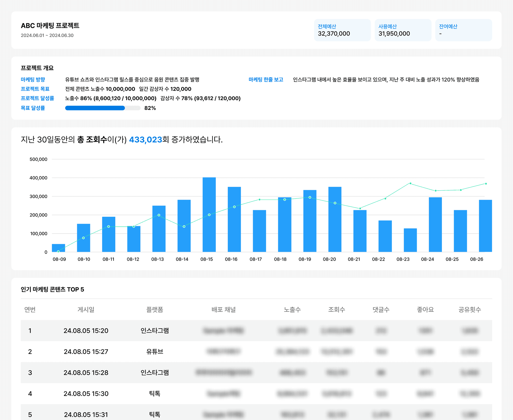The image size is (513, 420).
Task: Click the 프로젝트 목표 label link
Action: (35, 89)
